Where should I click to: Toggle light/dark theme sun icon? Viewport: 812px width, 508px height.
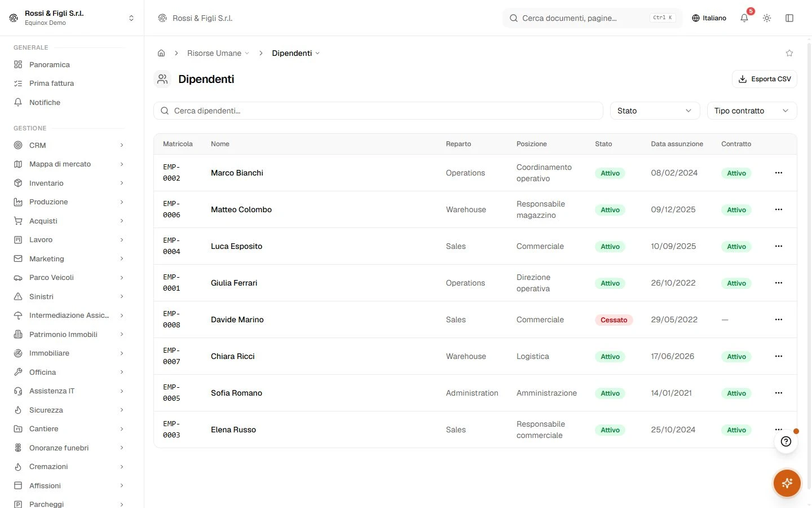(x=767, y=18)
